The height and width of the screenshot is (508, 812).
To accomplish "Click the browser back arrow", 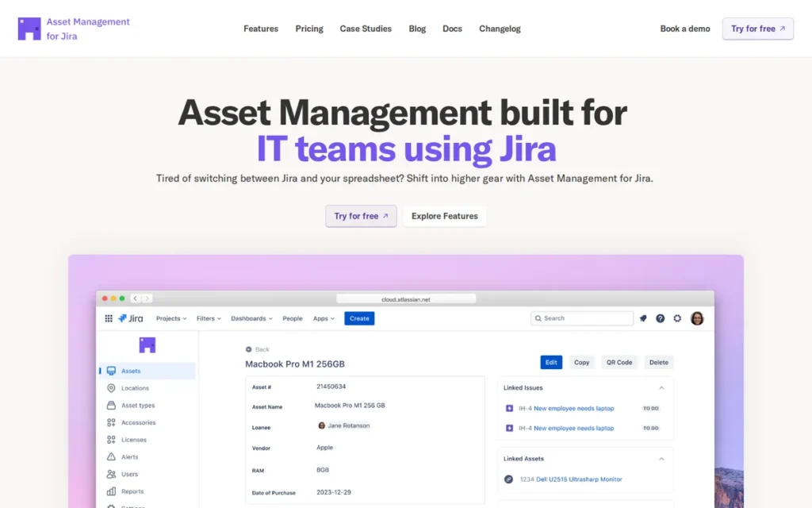I will 135,298.
